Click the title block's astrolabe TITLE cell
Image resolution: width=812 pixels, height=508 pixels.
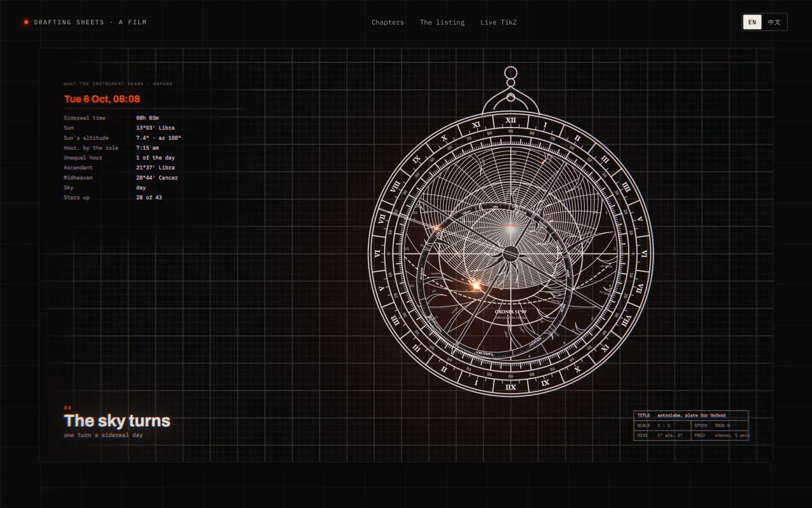tap(691, 415)
